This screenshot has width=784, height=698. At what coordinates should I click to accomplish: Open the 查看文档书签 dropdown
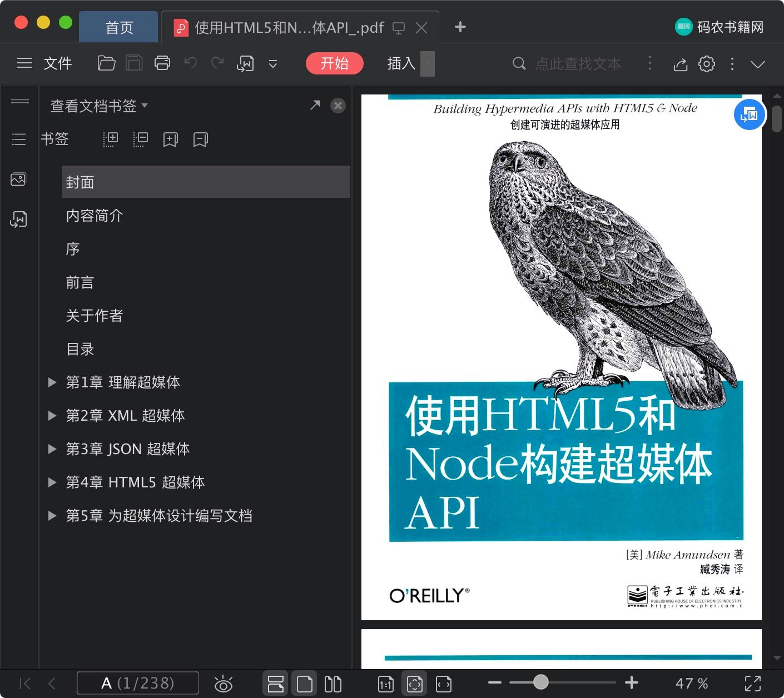[99, 106]
